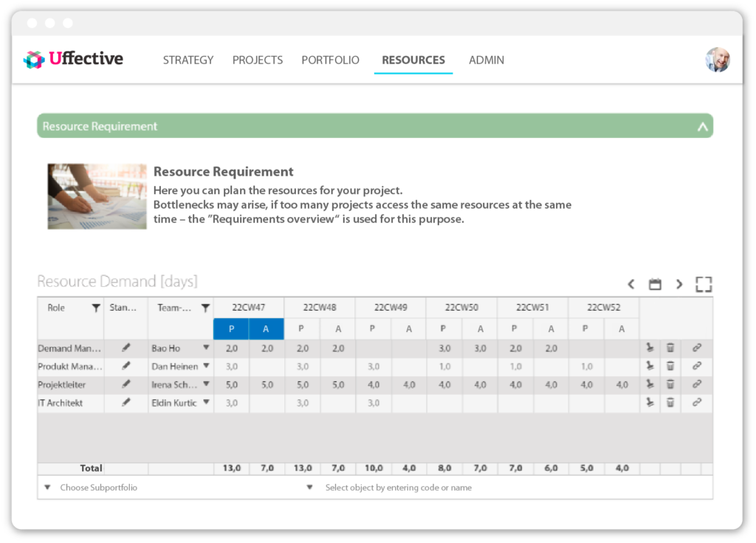
Task: Click the 22CW50 week header
Action: (x=461, y=308)
